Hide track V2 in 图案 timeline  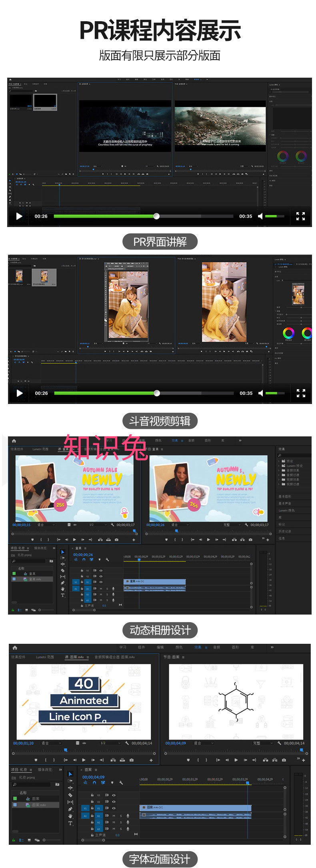(x=114, y=802)
